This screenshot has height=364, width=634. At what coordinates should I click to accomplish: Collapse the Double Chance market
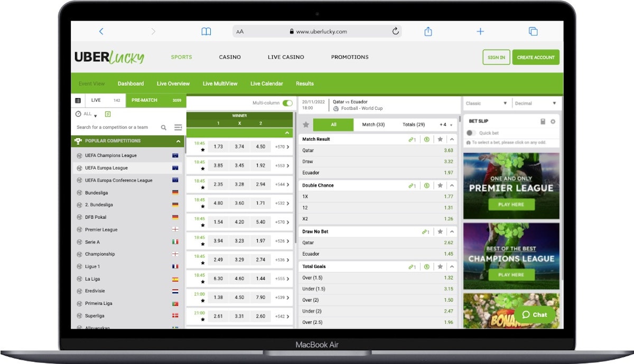[452, 185]
